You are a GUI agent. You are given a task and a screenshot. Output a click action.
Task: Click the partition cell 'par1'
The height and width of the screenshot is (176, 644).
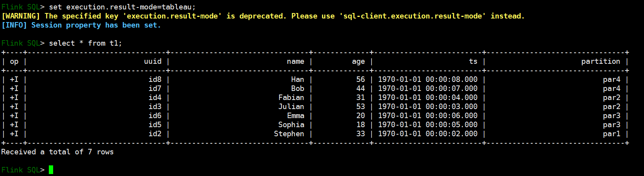[x=611, y=134]
